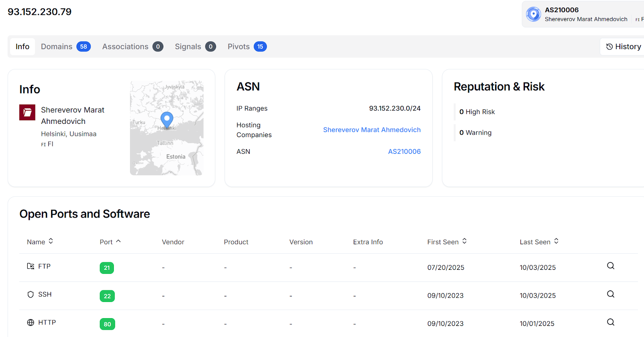
Task: Open Shereverov Marat Ahmedovich hosting company link
Action: 372,130
